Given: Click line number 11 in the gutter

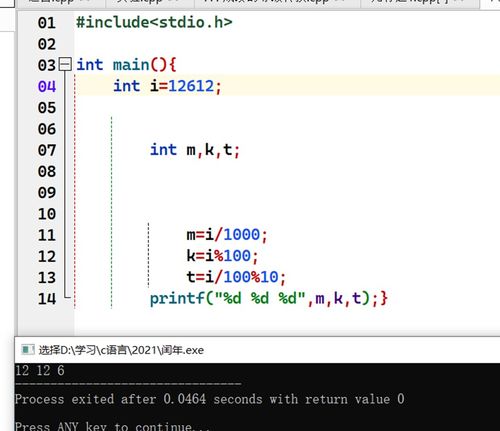Looking at the screenshot, I should pos(47,235).
